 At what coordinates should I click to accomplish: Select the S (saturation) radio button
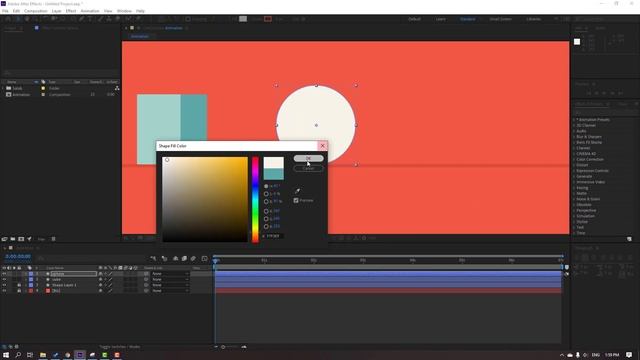tap(266, 194)
